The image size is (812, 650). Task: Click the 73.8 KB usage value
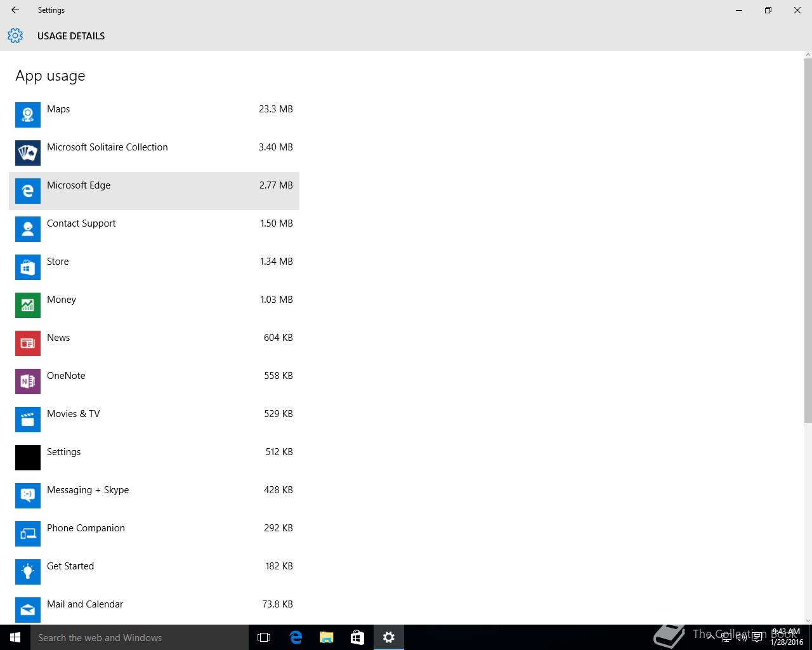click(x=277, y=604)
